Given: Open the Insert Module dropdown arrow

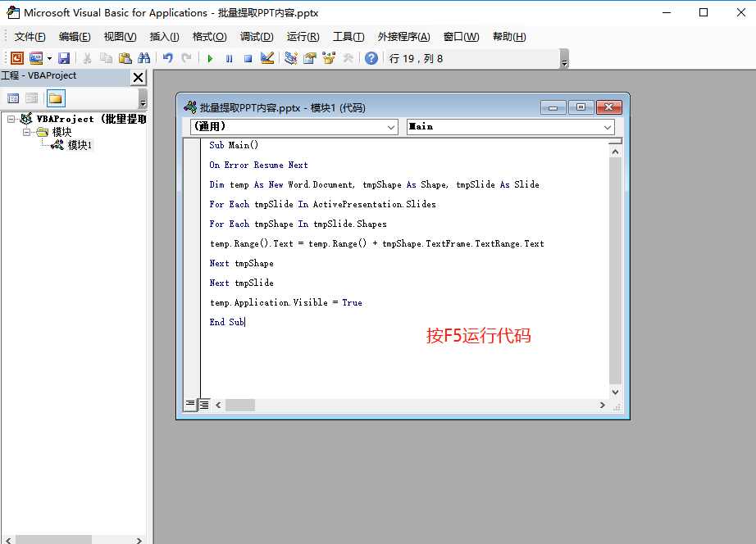Looking at the screenshot, I should pos(50,59).
